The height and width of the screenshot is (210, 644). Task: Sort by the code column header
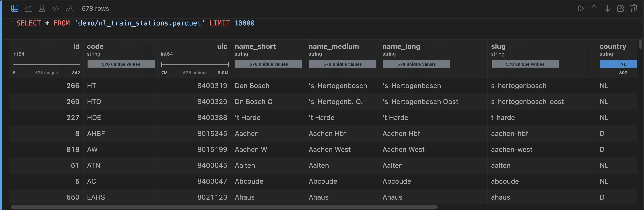95,46
